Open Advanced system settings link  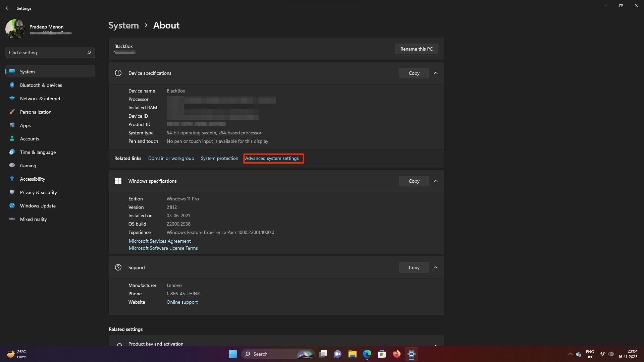(272, 158)
